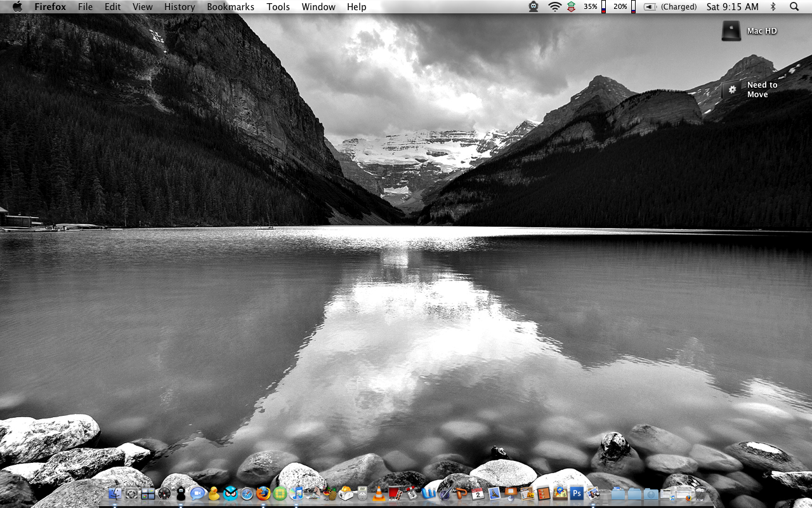
Task: Launch System Preferences gear icon in dock
Action: point(131,493)
